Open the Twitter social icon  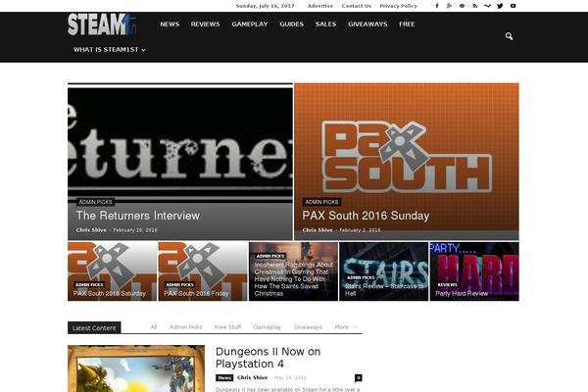click(x=500, y=6)
